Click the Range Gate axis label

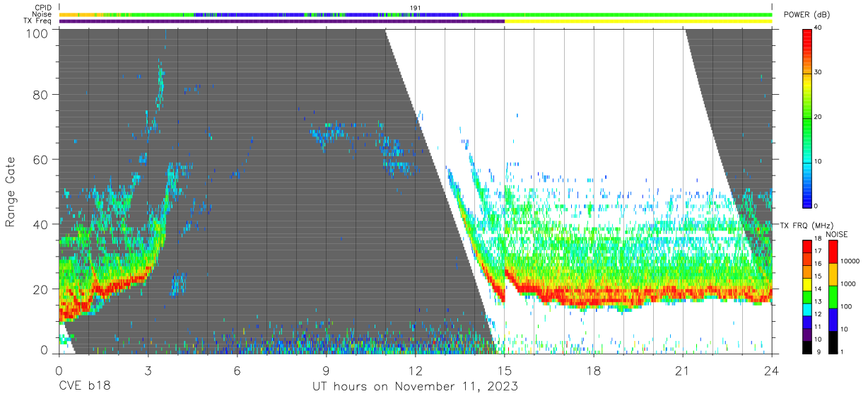tap(11, 192)
